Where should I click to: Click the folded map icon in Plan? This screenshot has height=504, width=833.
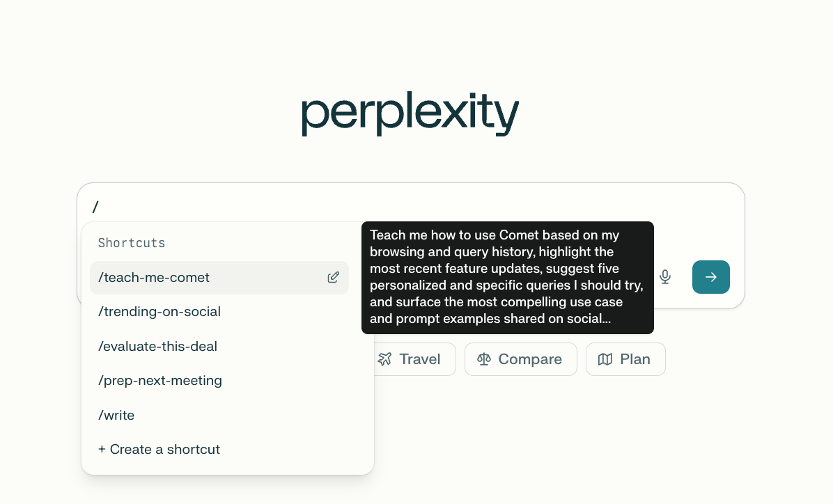605,359
